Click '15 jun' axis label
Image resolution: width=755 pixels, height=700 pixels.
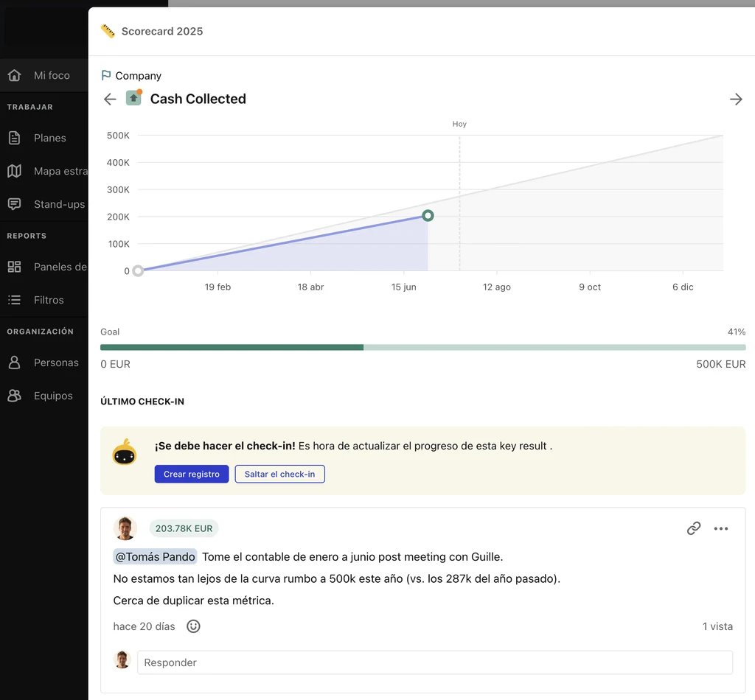coord(403,287)
